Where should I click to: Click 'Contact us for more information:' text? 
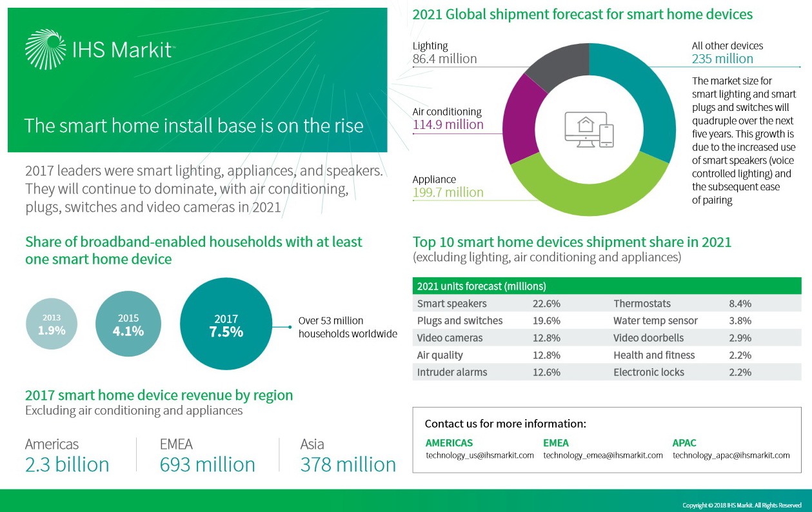coord(505,424)
